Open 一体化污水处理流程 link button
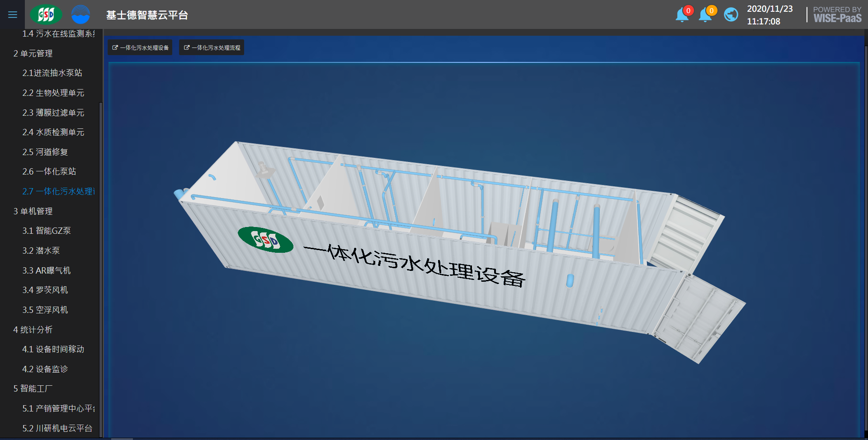This screenshot has height=440, width=868. pos(212,47)
